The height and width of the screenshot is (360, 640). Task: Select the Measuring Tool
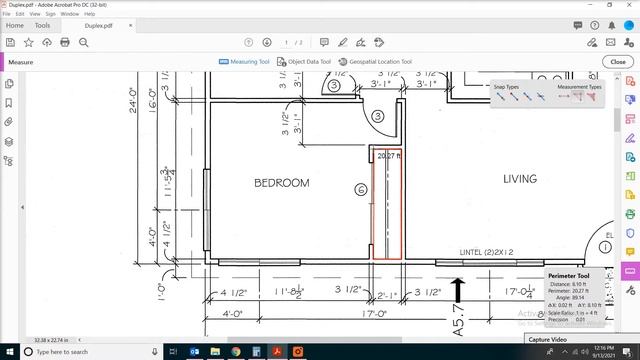pos(244,62)
